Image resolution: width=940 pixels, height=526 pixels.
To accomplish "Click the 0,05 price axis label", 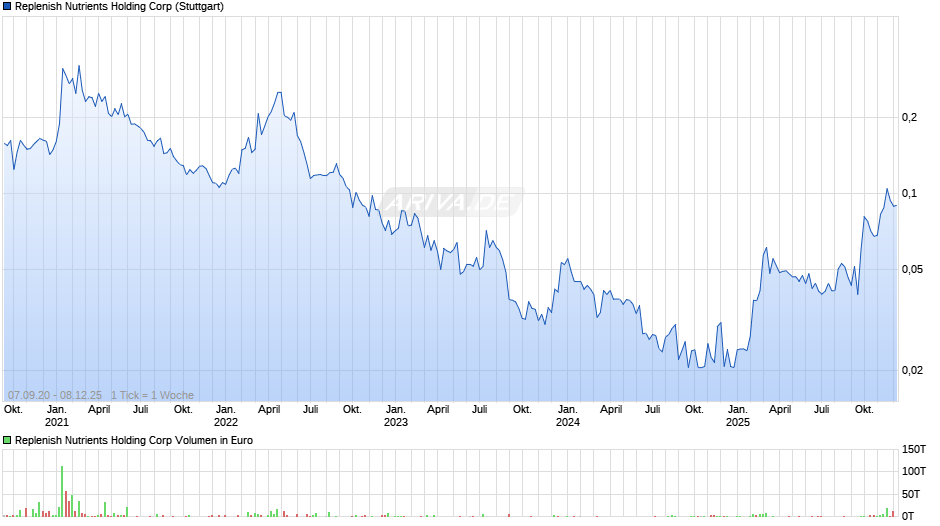I will 912,269.
